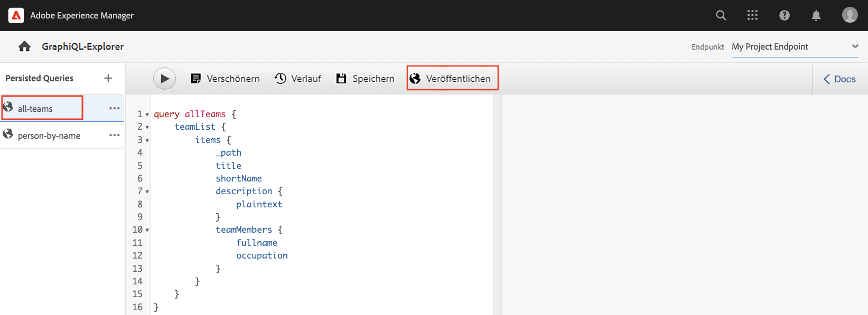Click the teamList field in editor
This screenshot has width=868, height=315.
coord(195,127)
